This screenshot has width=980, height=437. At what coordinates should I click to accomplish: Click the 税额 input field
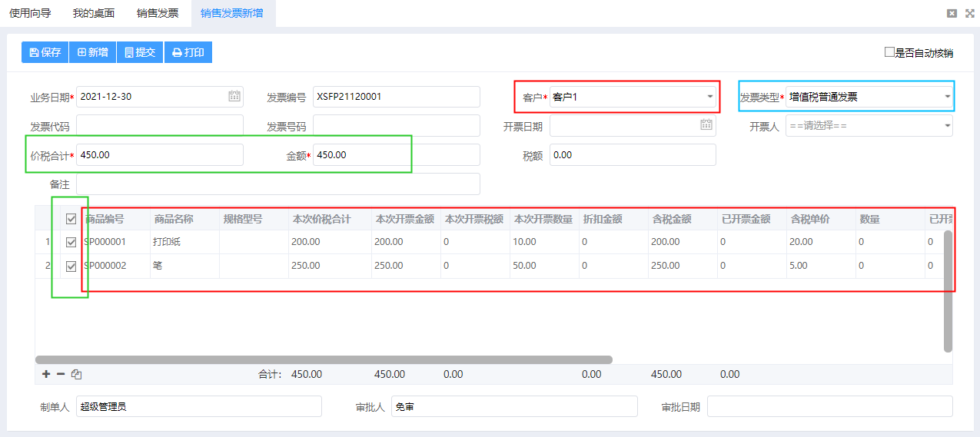(x=633, y=155)
